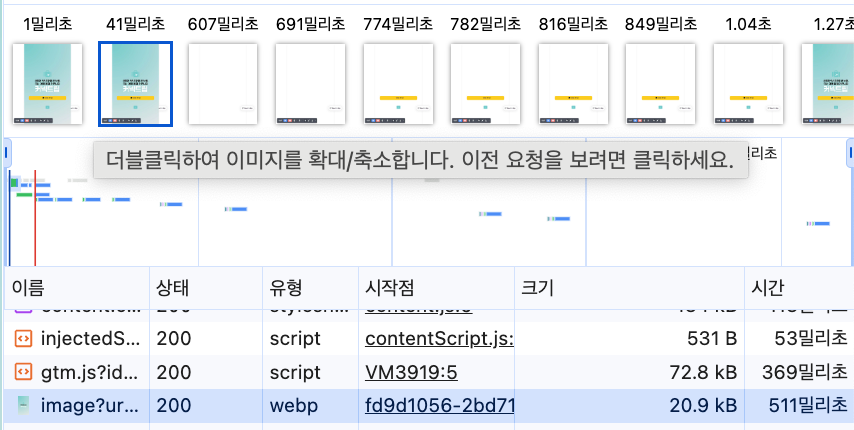Image resolution: width=854 pixels, height=430 pixels.
Task: Select the injectedS... request row name
Action: [90, 339]
